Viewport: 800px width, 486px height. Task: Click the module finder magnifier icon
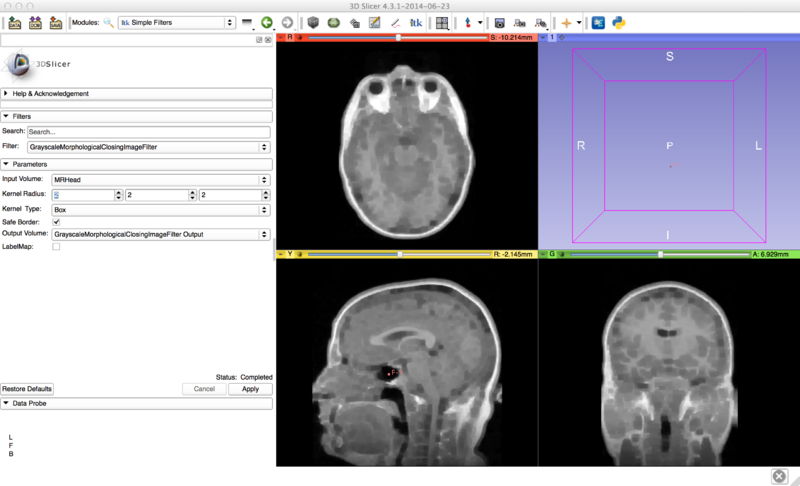[108, 22]
